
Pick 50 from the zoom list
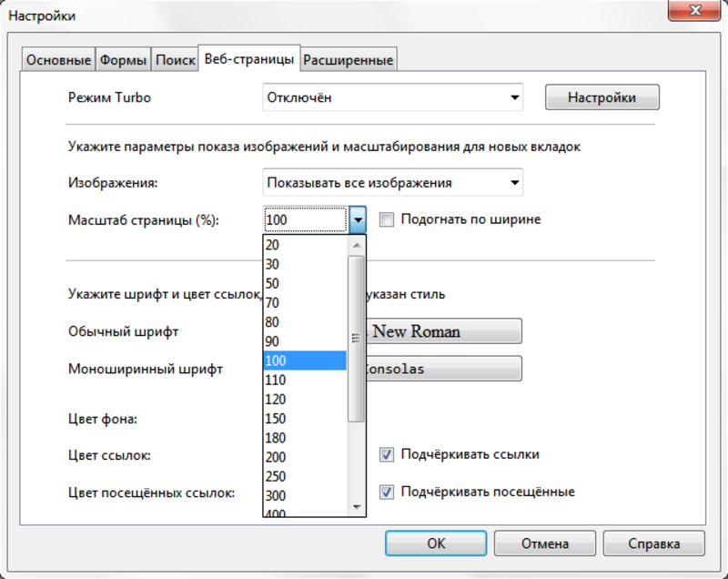[x=305, y=283]
